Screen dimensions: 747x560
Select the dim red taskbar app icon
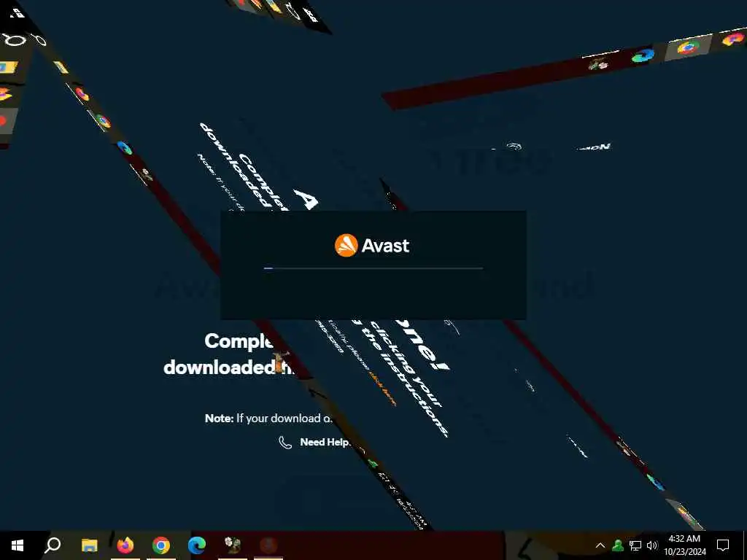[x=268, y=545]
